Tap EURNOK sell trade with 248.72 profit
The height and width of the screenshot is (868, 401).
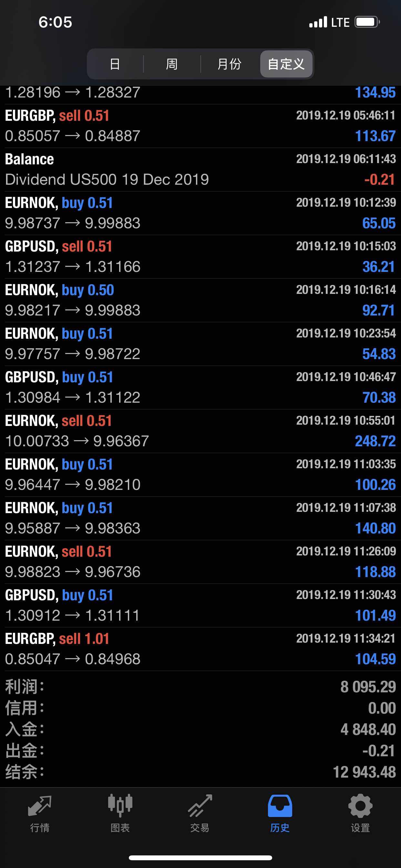pos(200,431)
